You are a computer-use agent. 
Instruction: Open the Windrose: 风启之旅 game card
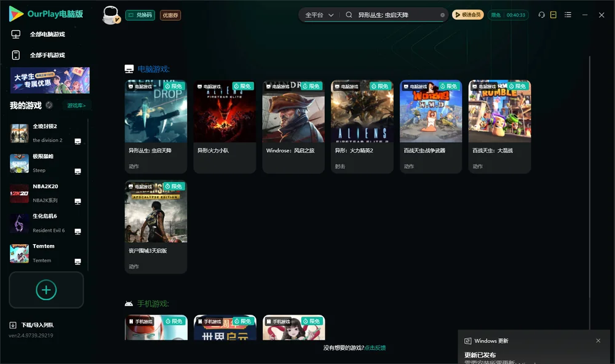pos(293,127)
